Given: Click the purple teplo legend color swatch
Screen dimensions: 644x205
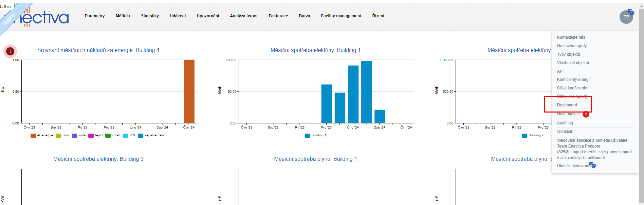Looking at the screenshot, I should coord(91,136).
